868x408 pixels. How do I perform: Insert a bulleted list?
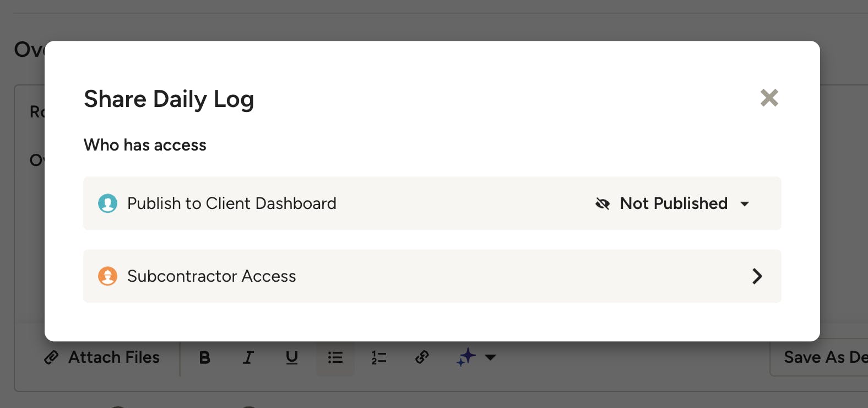point(335,357)
